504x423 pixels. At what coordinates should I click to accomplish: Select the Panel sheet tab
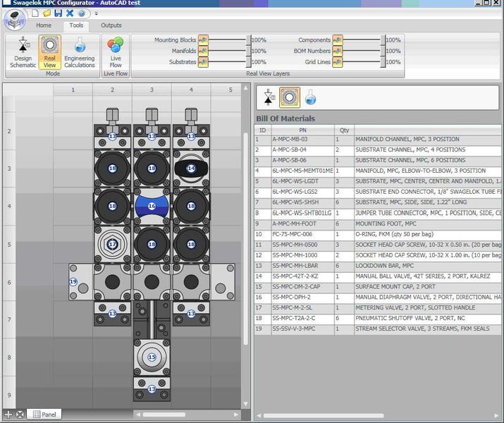(44, 415)
